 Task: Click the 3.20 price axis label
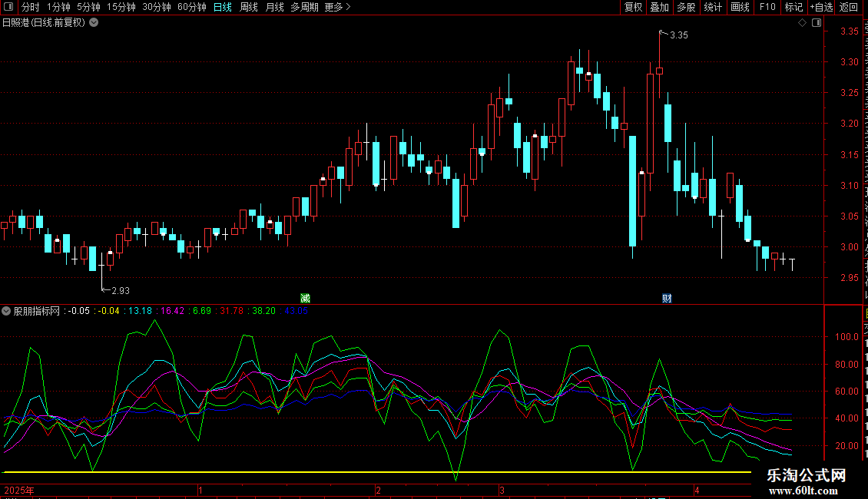(850, 124)
